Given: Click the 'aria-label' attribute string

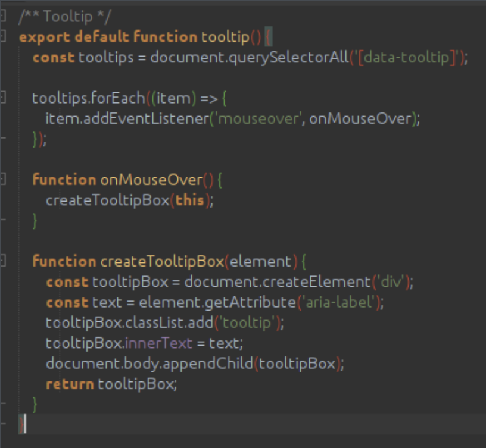Looking at the screenshot, I should (x=339, y=302).
